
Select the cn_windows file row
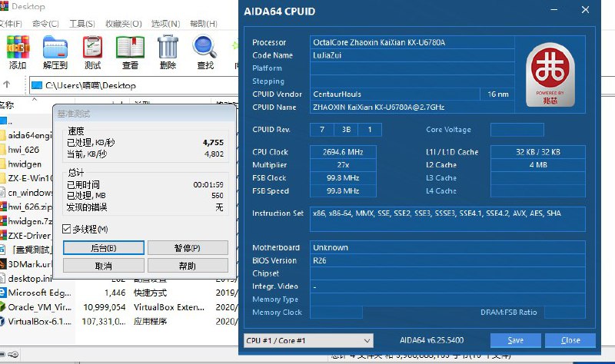(26, 193)
